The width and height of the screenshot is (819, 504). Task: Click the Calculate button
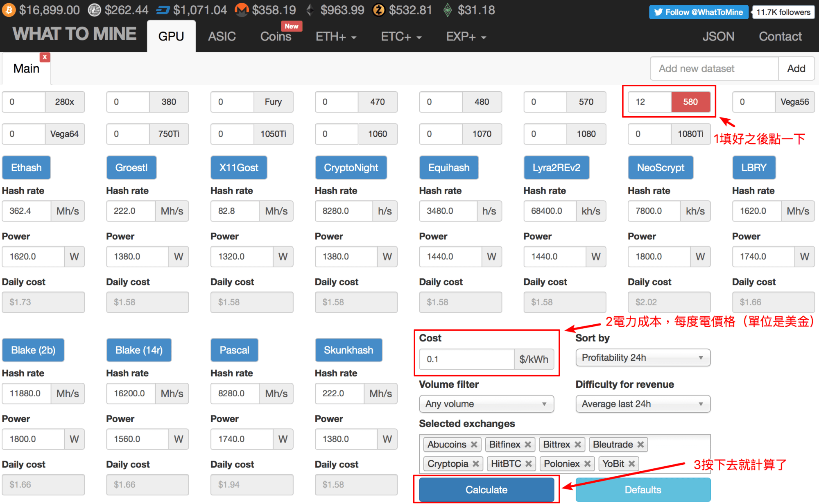[486, 490]
